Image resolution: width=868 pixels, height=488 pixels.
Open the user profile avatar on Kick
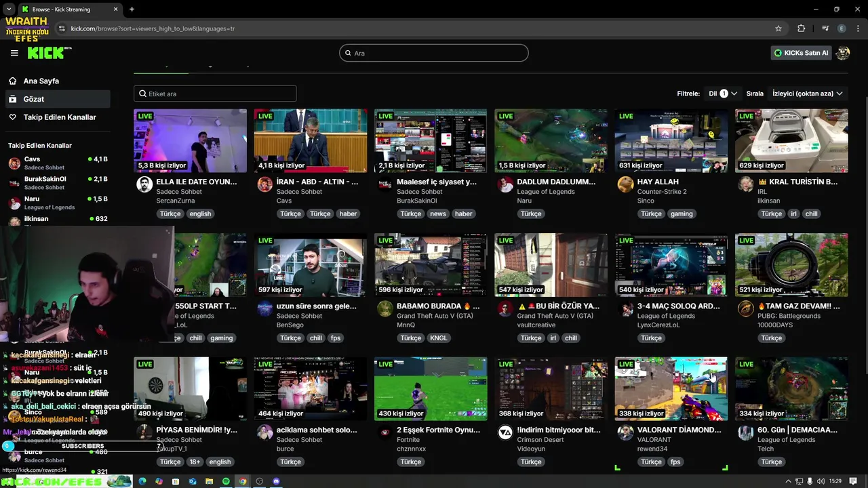point(843,53)
